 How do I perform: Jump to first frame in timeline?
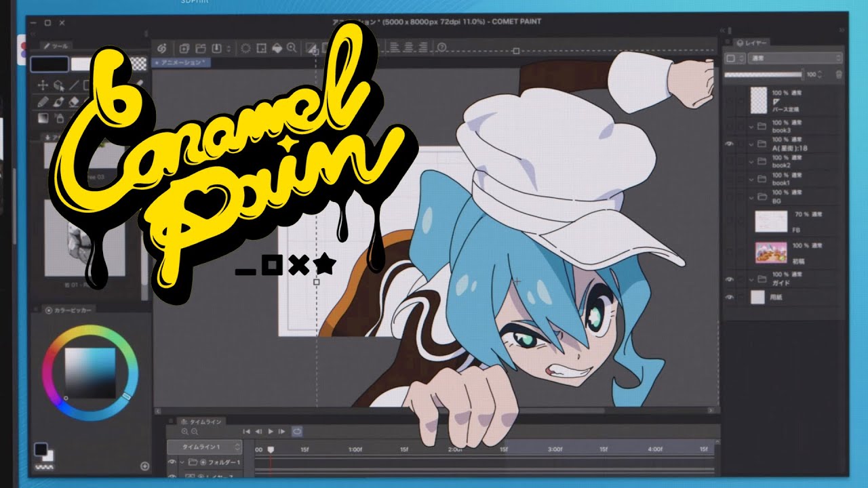248,431
